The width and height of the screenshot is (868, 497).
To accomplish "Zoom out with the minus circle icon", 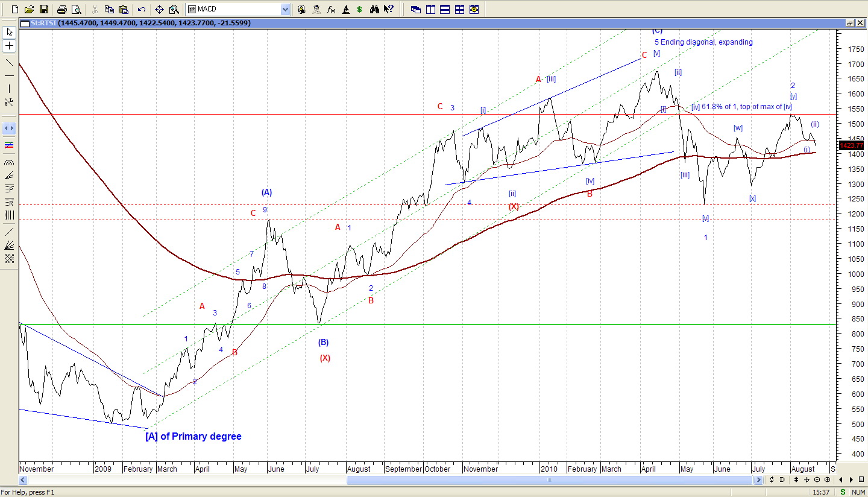I will click(x=817, y=480).
